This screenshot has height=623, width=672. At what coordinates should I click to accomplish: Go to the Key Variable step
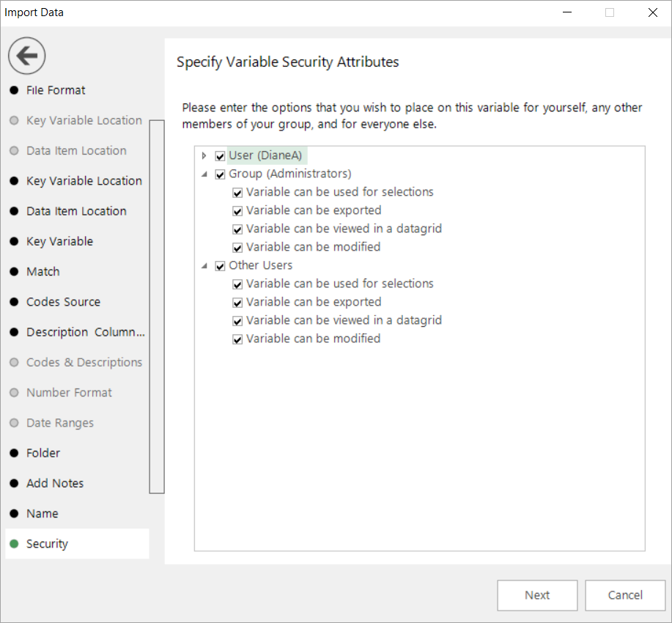click(x=59, y=241)
